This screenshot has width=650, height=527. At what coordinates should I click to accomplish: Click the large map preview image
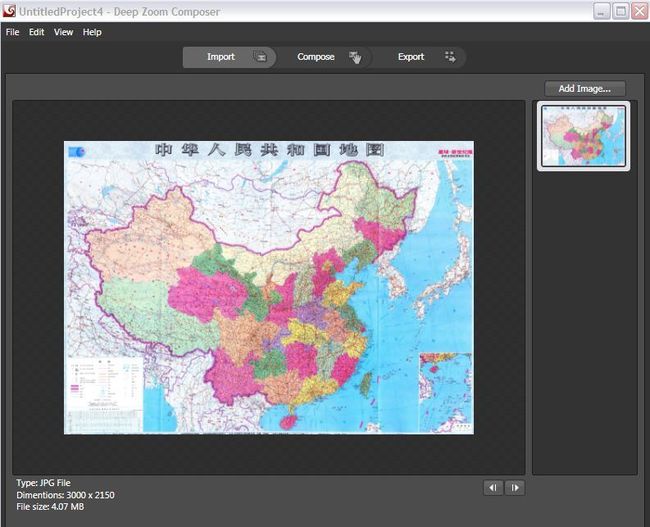(269, 288)
